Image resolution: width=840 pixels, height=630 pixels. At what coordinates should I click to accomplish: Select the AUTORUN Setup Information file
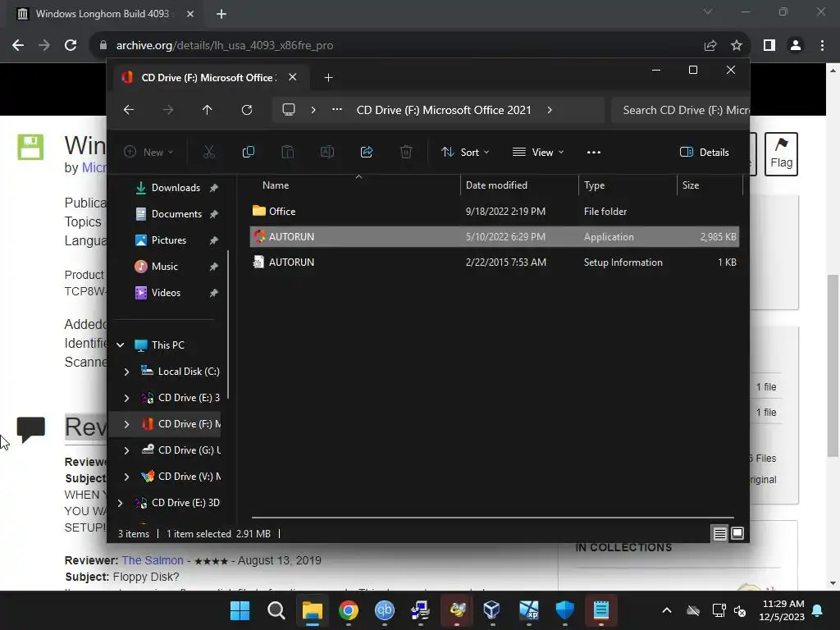pyautogui.click(x=494, y=262)
